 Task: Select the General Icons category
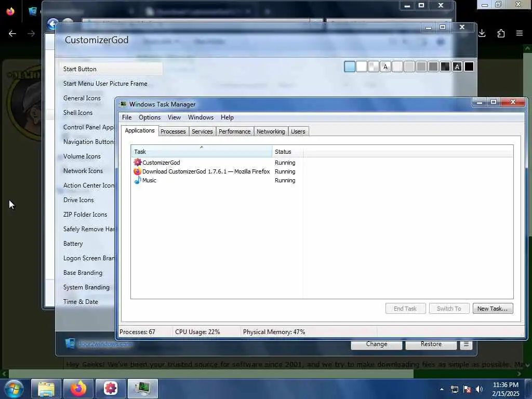pyautogui.click(x=82, y=98)
